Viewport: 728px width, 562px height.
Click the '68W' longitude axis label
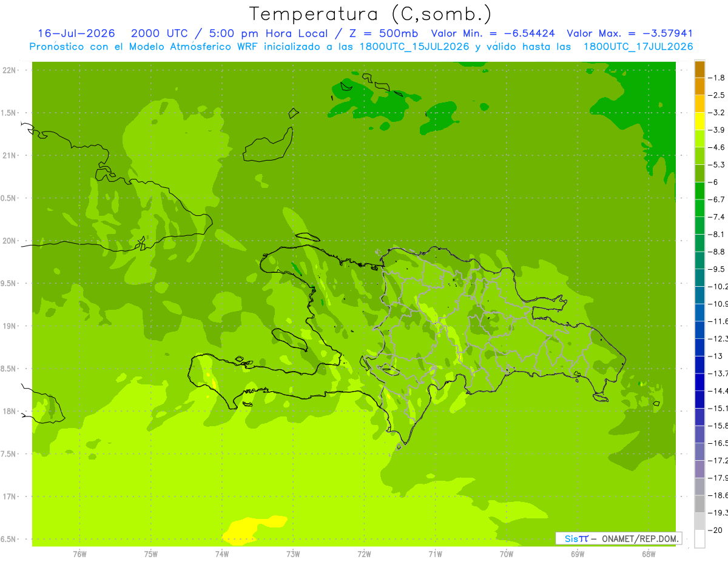click(649, 554)
